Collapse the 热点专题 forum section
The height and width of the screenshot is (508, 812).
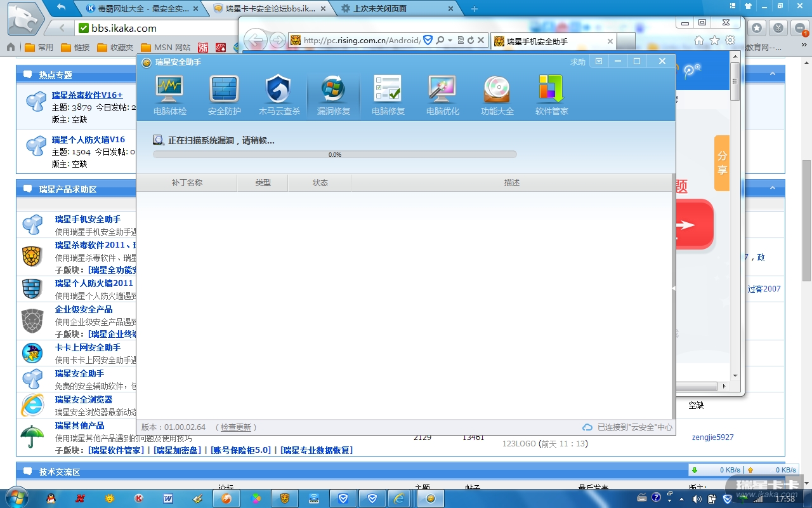point(773,74)
